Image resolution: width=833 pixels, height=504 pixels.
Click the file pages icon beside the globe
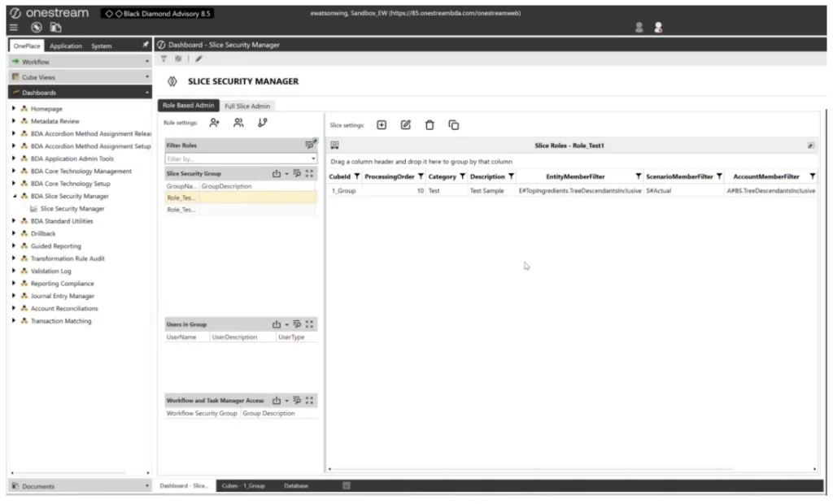pos(56,27)
